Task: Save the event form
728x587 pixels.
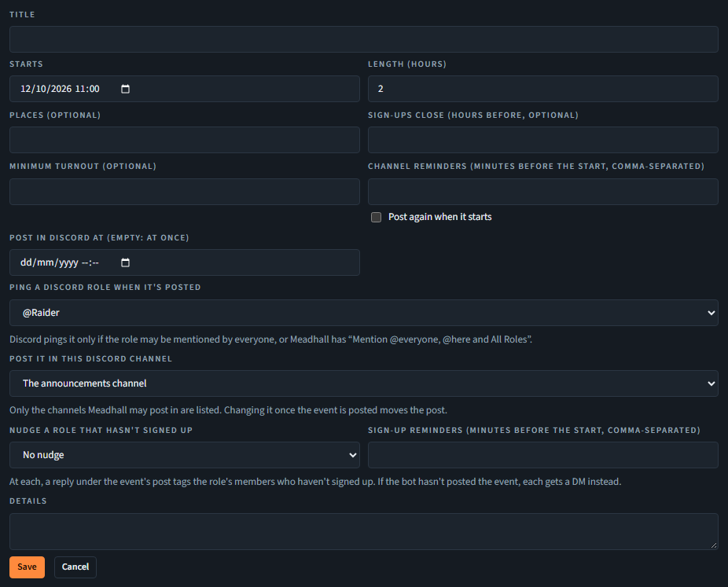Action: coord(27,567)
